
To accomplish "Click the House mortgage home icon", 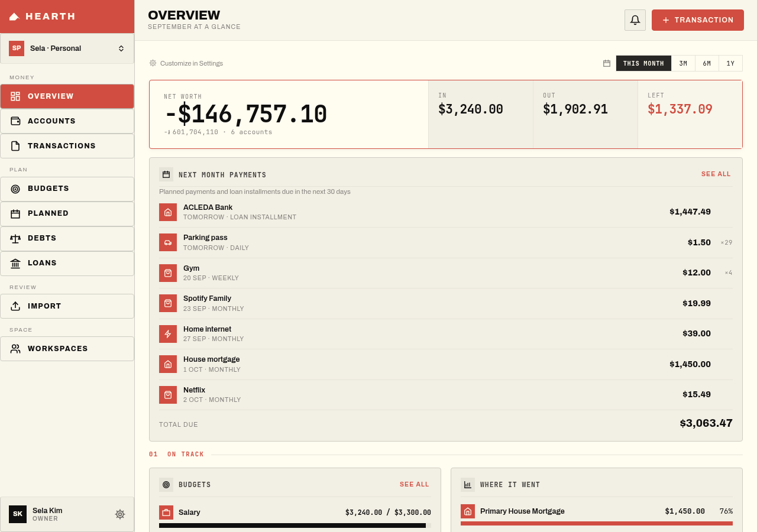I will coord(168,364).
